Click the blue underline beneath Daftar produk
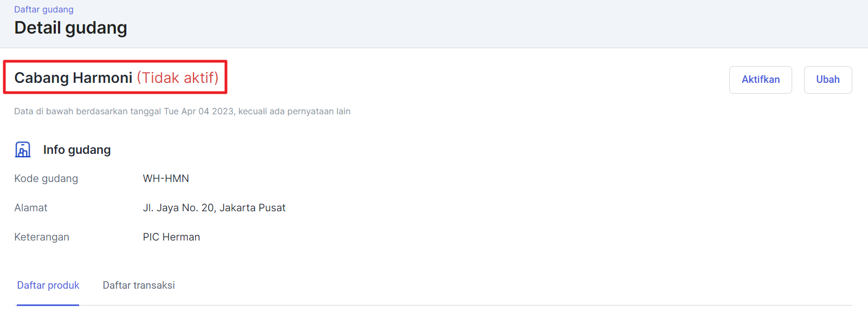Image resolution: width=868 pixels, height=325 pixels. [48, 304]
